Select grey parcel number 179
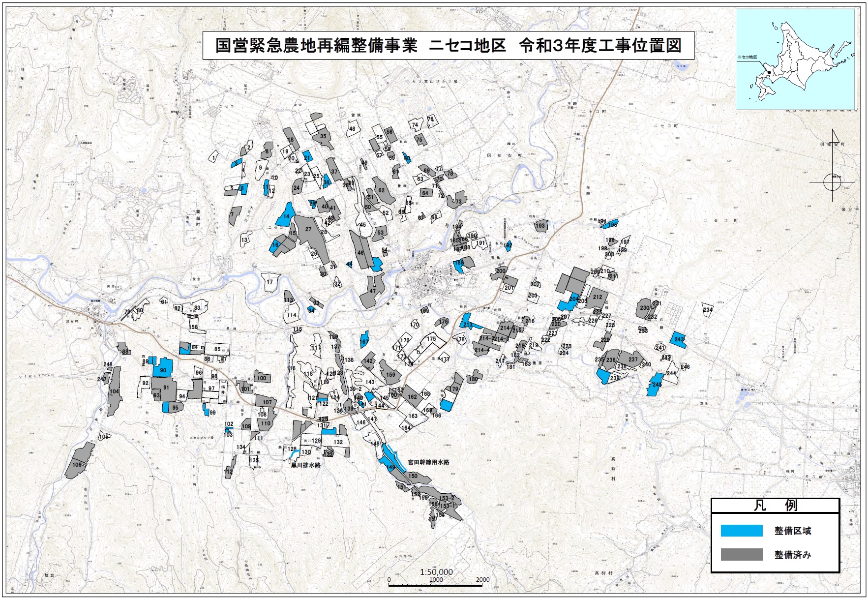Image resolution: width=868 pixels, height=599 pixels. click(x=454, y=387)
